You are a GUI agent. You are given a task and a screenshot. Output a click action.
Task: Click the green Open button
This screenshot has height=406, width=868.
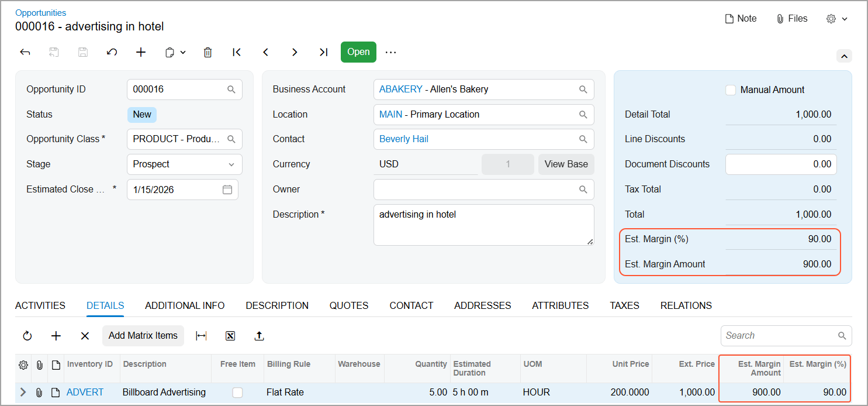coord(358,52)
